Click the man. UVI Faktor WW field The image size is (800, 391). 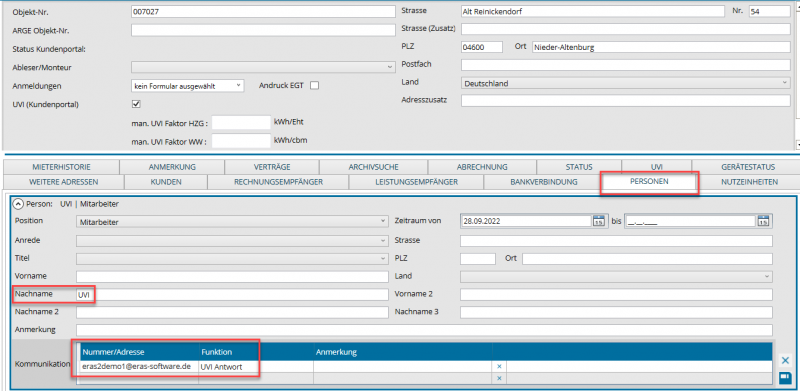pyautogui.click(x=241, y=141)
